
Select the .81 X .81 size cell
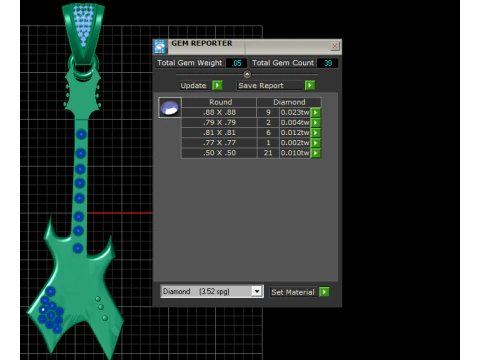click(219, 132)
